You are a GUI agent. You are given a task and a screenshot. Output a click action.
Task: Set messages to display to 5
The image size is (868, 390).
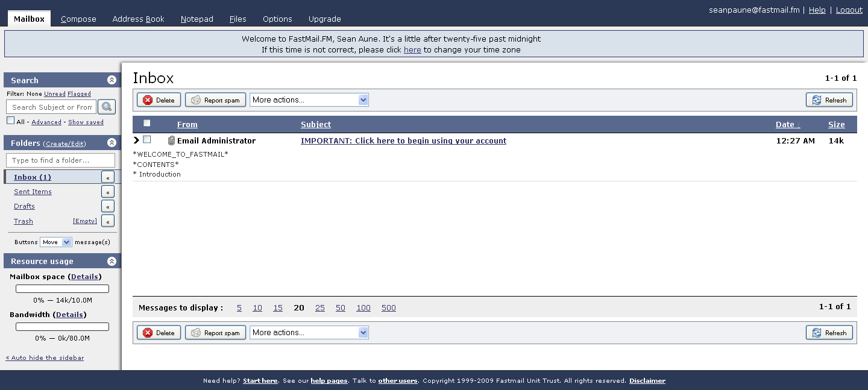pyautogui.click(x=239, y=308)
